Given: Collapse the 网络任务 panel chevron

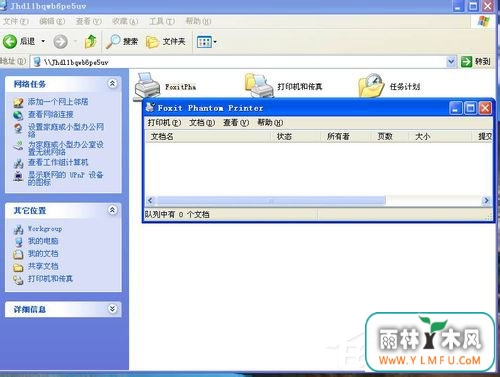Looking at the screenshot, I should click(112, 83).
